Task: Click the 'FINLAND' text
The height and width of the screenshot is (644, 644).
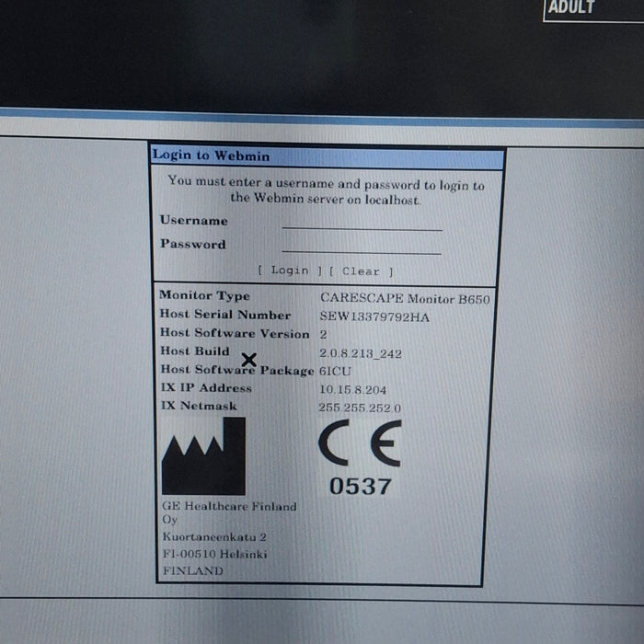Action: coord(193,571)
